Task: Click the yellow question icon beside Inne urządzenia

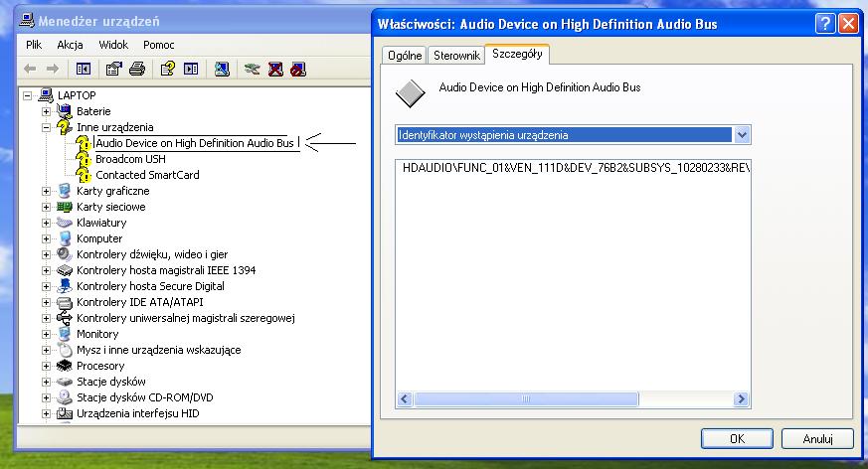Action: 65,127
